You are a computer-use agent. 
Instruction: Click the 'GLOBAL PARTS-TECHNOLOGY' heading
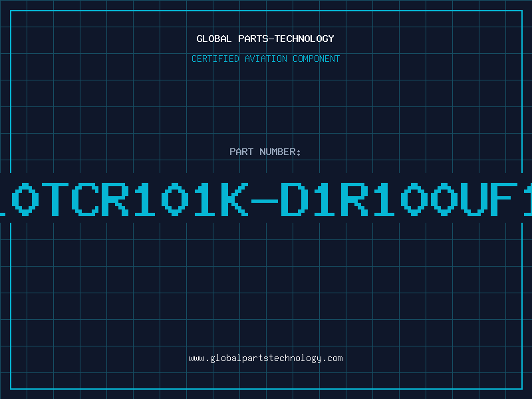tap(265, 39)
